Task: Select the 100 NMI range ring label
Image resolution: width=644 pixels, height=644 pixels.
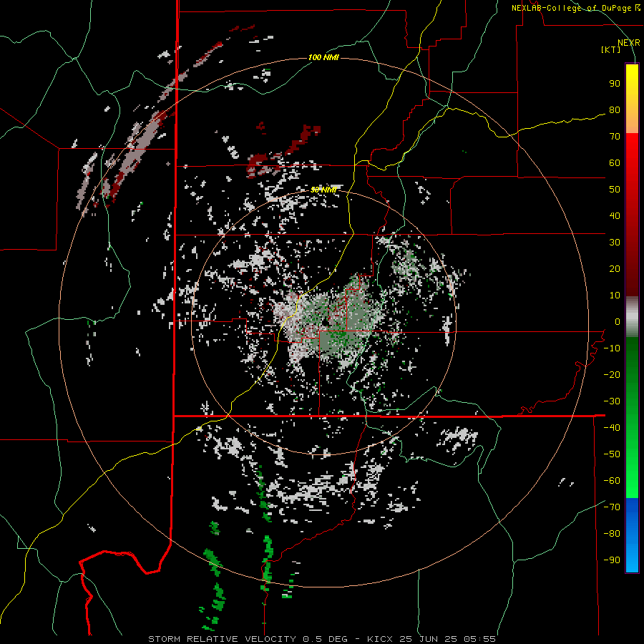Action: (x=323, y=57)
